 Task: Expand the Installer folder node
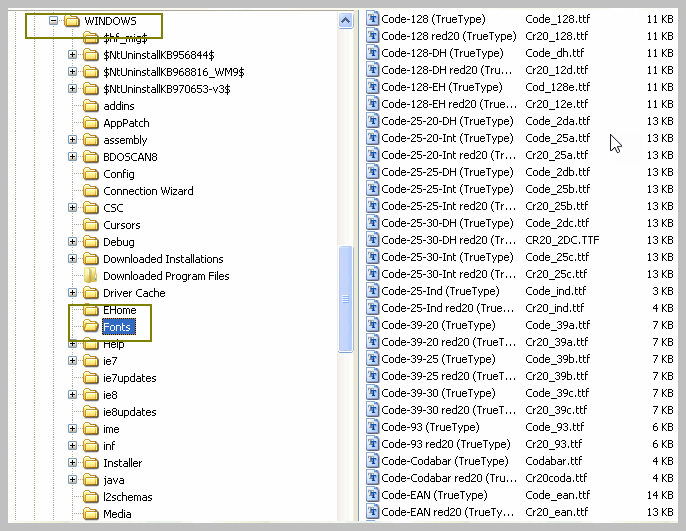click(73, 463)
